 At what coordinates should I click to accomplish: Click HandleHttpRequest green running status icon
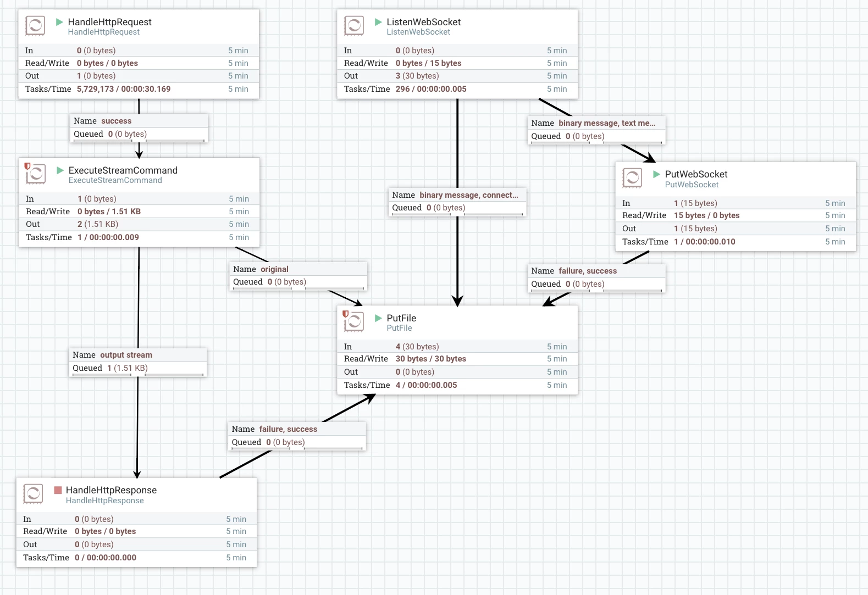click(x=59, y=22)
